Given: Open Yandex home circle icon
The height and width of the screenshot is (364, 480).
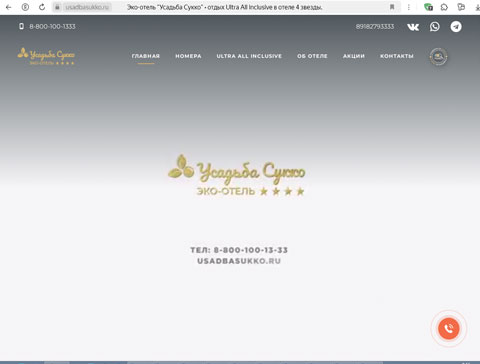Looking at the screenshot, I should pos(25,7).
